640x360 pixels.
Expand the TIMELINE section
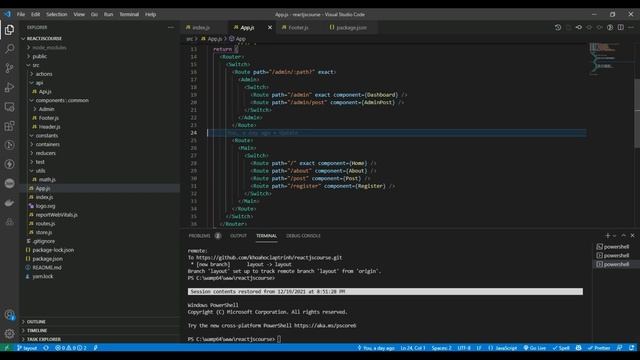point(100,330)
